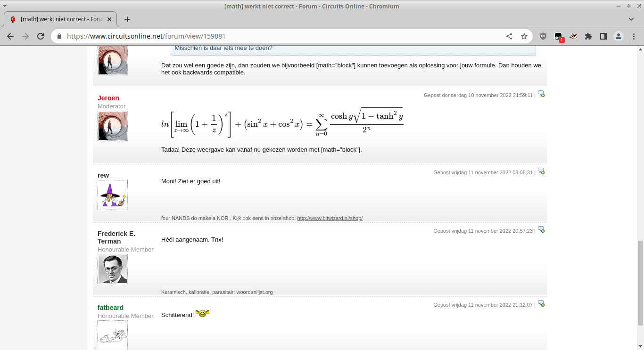Open the extension showing a red badge

[559, 37]
